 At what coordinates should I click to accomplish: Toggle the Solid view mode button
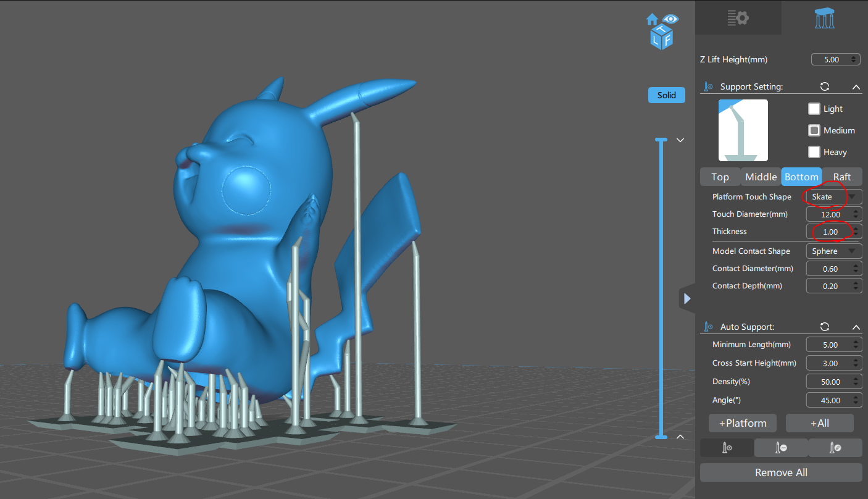666,95
